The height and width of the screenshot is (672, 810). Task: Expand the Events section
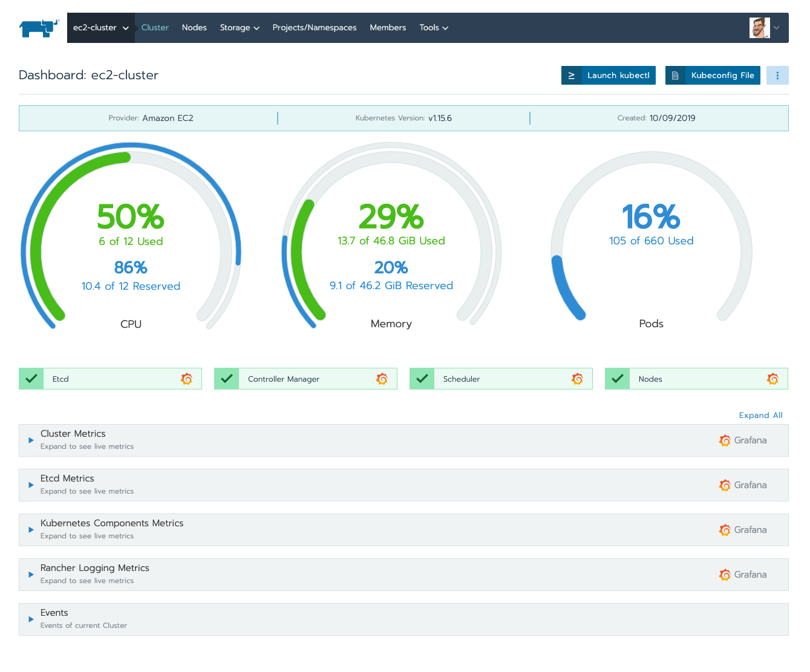31,619
